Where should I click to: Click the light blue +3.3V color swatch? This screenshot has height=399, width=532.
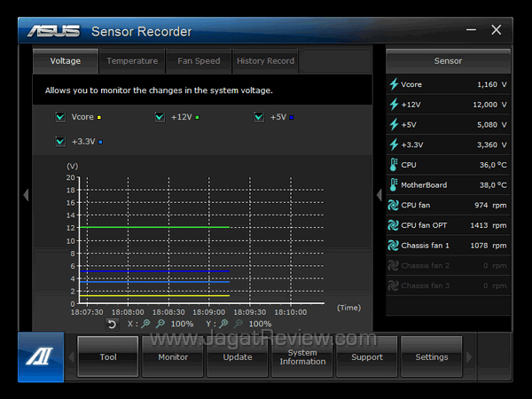click(x=100, y=142)
